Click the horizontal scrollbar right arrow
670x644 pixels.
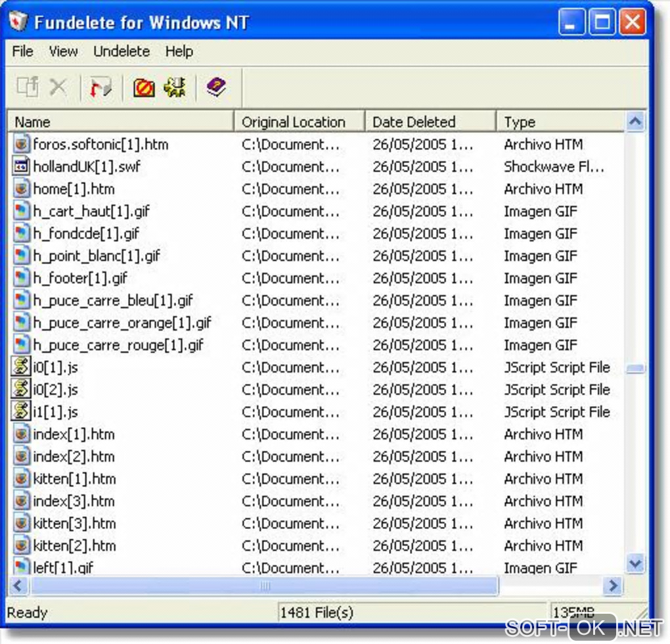click(613, 585)
